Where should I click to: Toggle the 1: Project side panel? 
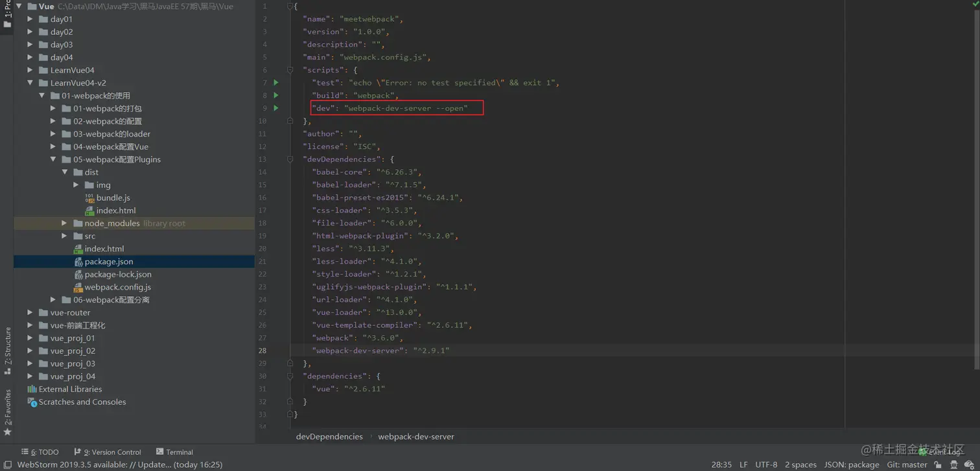point(8,14)
